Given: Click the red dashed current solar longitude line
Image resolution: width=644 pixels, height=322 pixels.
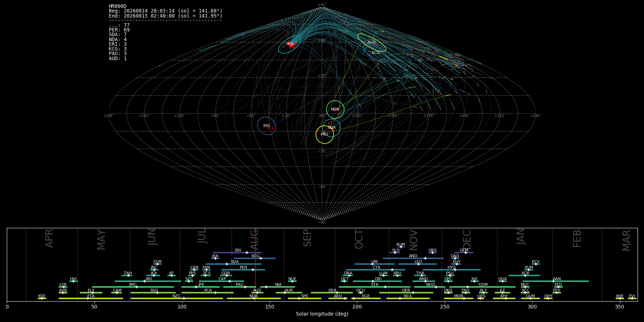Looking at the screenshot, I should click(x=255, y=265).
